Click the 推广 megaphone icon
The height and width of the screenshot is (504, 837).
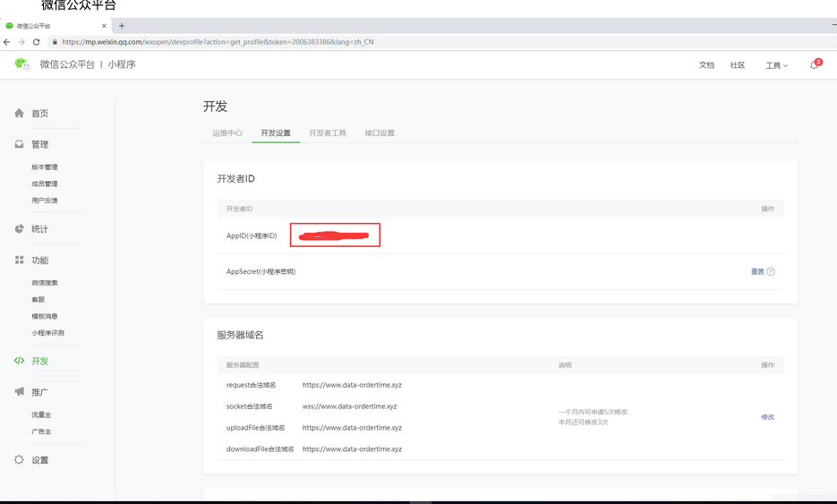pos(19,391)
